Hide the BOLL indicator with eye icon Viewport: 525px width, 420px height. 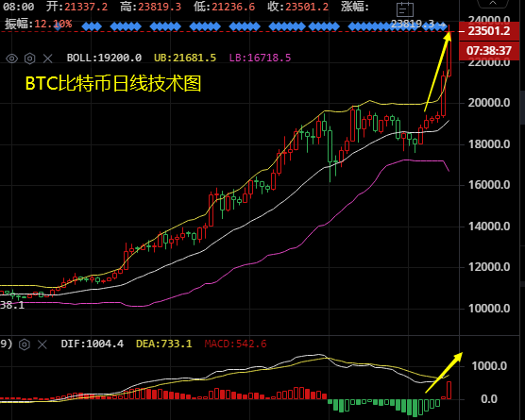(12, 59)
